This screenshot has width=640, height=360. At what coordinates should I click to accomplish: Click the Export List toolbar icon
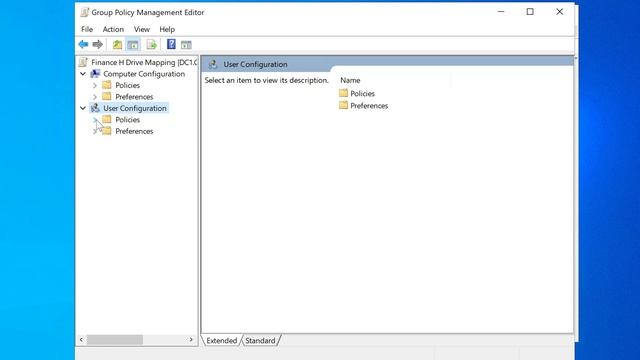point(151,44)
